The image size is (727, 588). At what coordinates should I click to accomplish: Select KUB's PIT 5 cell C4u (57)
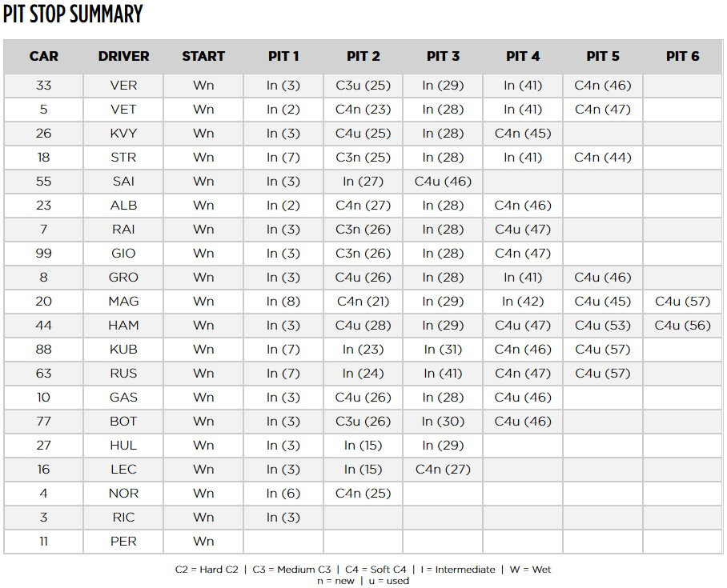coord(603,350)
